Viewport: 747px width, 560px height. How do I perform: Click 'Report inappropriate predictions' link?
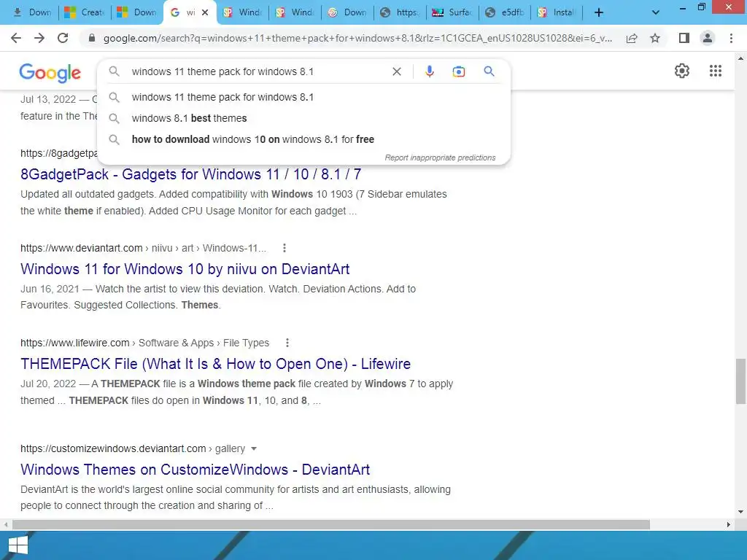(x=440, y=157)
